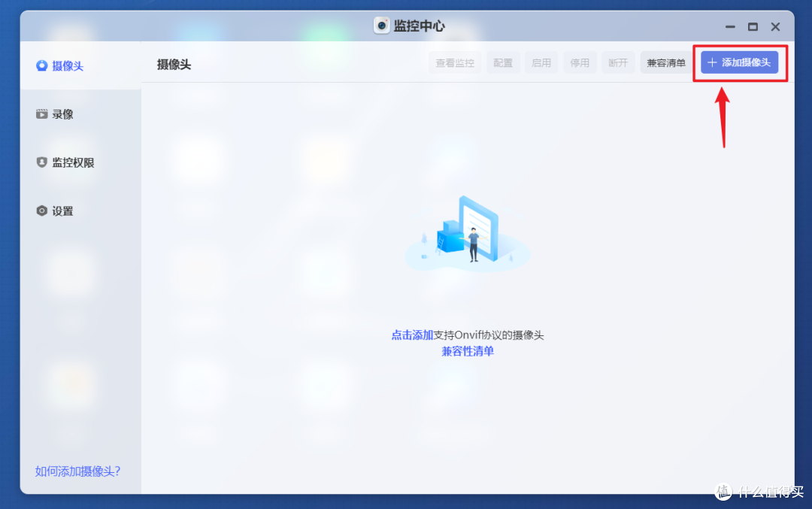Open the 兼容清单 list
812x509 pixels.
[666, 62]
